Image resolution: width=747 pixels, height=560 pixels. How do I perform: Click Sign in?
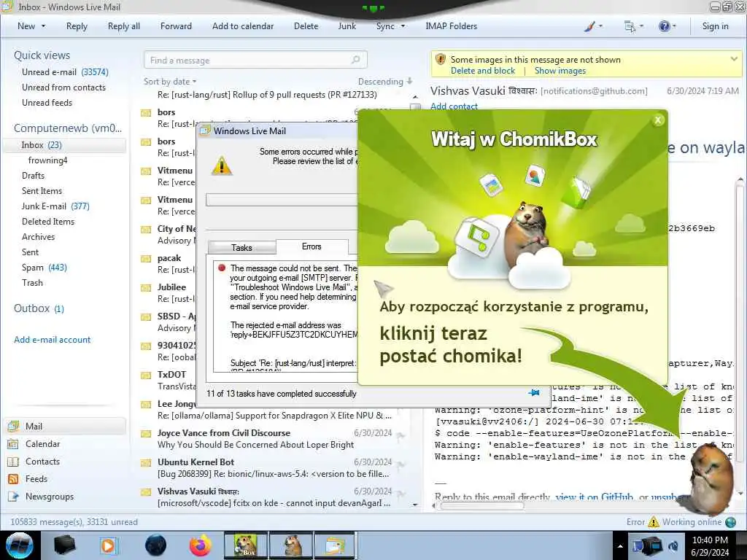(x=715, y=26)
